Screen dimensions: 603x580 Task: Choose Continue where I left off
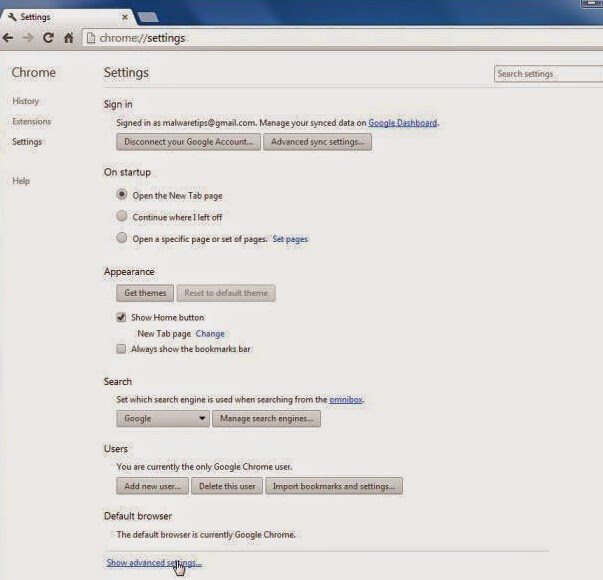[x=122, y=216]
